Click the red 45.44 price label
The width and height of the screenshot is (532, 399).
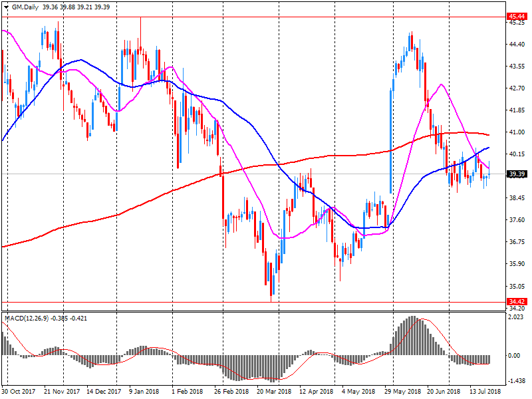[517, 16]
